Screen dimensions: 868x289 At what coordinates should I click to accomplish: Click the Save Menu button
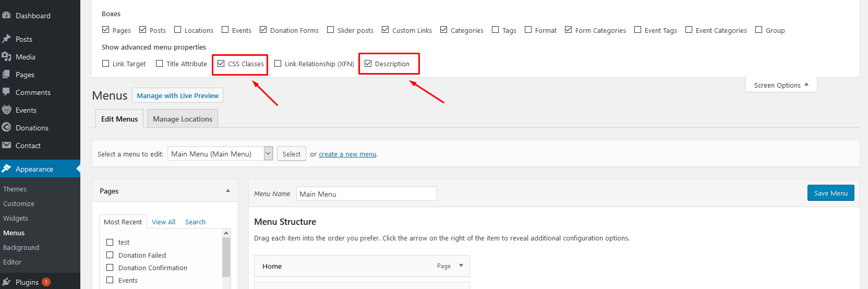(x=830, y=193)
